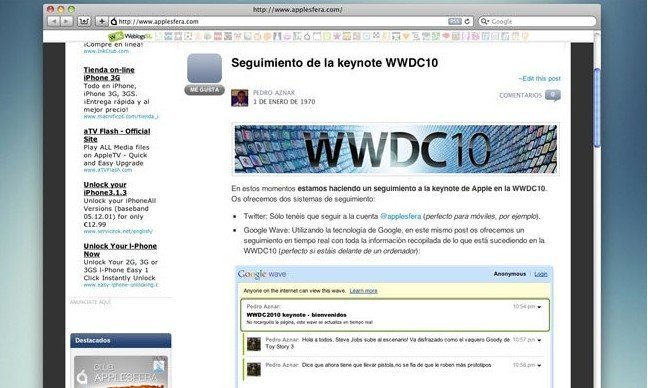Open the comments bubble icon
648x388 pixels.
[553, 95]
